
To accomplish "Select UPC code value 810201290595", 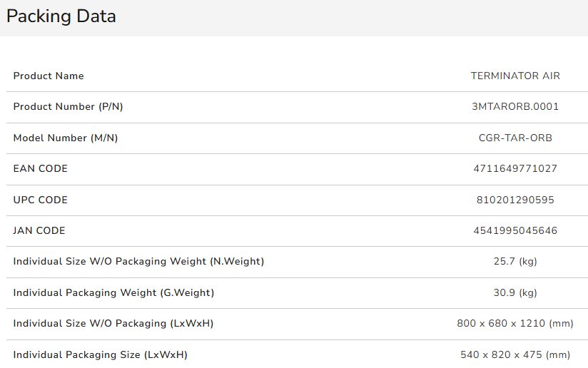I will coord(515,200).
